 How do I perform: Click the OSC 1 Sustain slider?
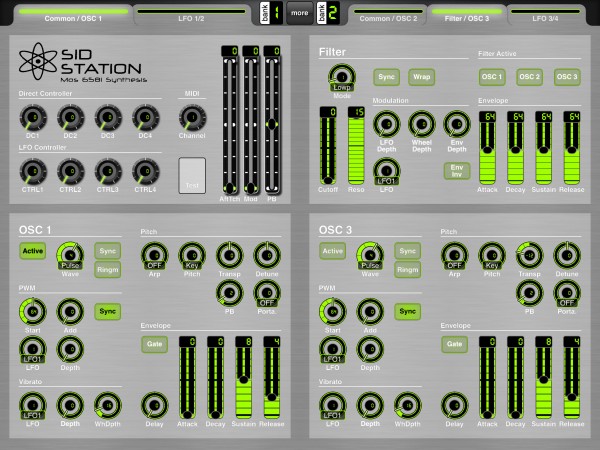243,378
